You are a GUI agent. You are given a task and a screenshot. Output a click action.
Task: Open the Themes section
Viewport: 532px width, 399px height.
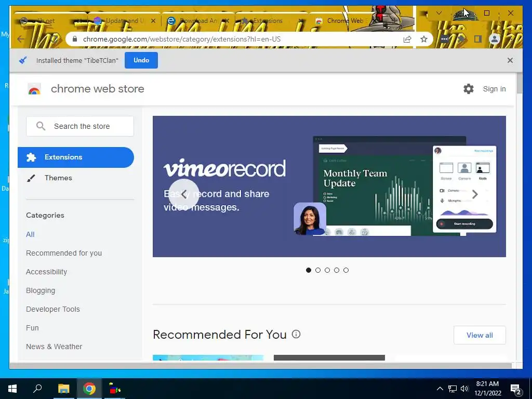coord(58,178)
